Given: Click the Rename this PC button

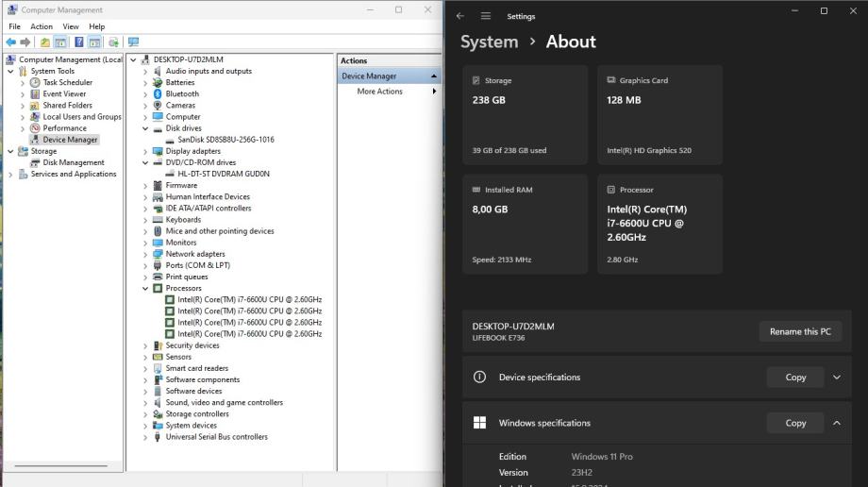Looking at the screenshot, I should 799,331.
